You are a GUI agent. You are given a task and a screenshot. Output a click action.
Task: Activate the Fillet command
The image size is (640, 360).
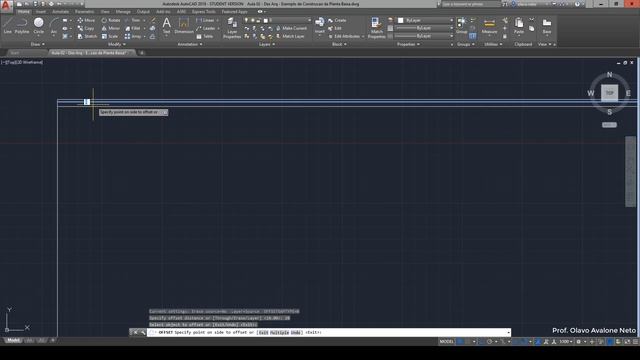[x=133, y=28]
